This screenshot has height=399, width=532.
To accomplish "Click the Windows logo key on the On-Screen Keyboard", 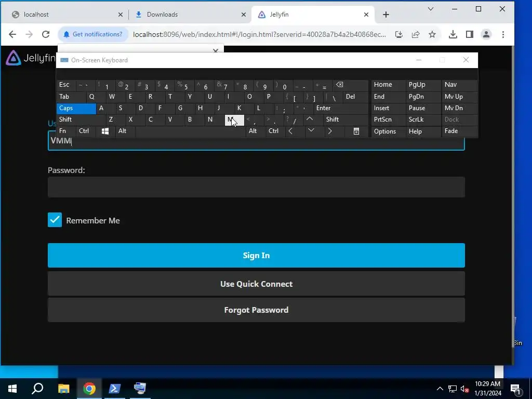I will [x=105, y=131].
